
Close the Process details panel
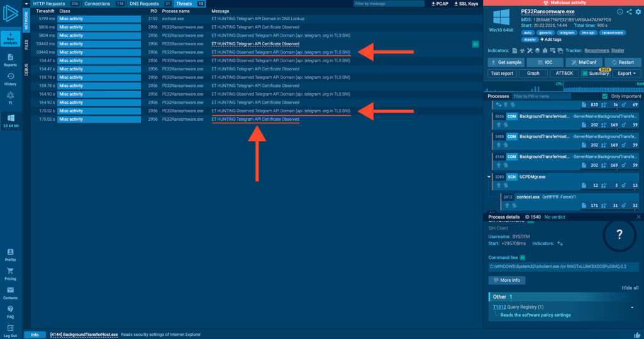pos(638,217)
